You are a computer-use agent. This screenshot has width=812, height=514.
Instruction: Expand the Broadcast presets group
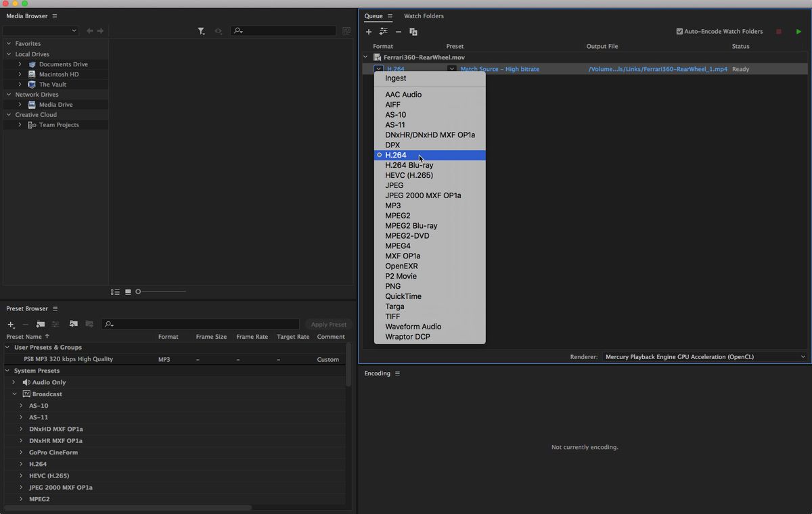point(14,394)
